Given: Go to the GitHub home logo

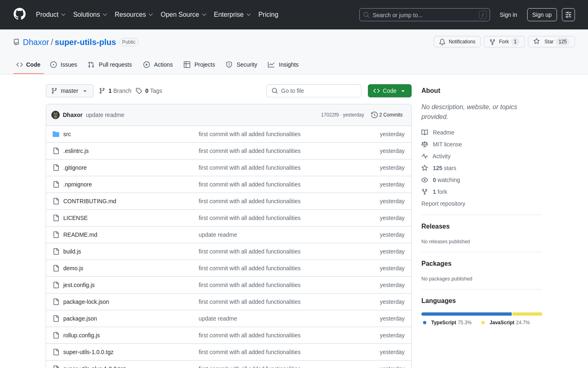Looking at the screenshot, I should (20, 14).
